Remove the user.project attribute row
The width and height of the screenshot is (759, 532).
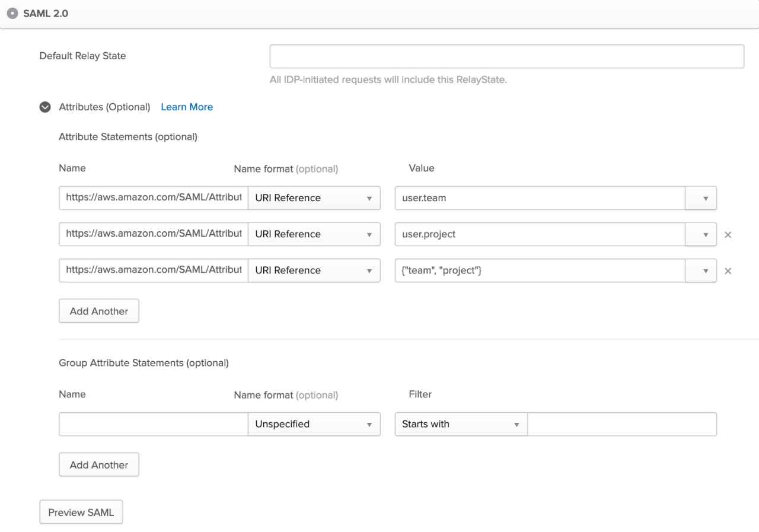click(x=728, y=235)
